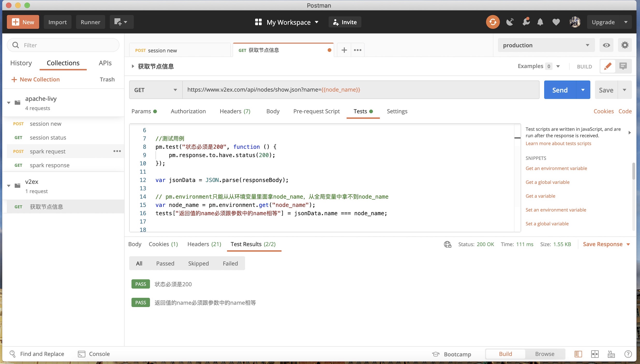Open Learn more about tests scripts link

point(558,143)
